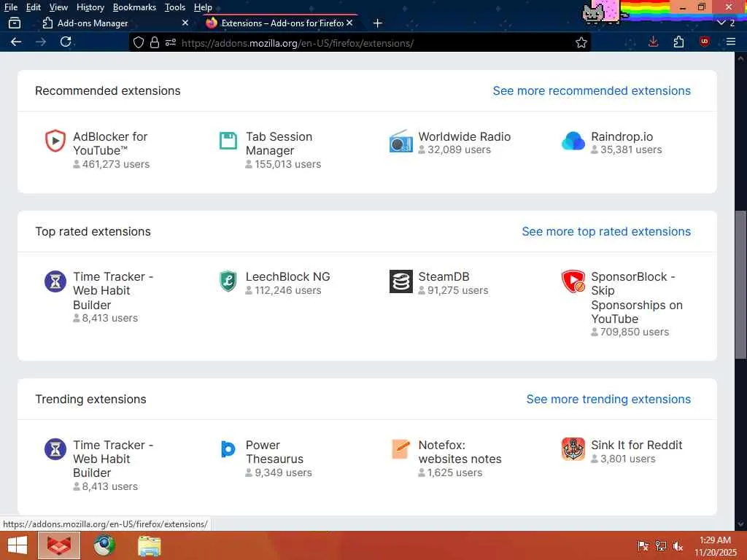Click the Notefox note icon
Image resolution: width=747 pixels, height=560 pixels.
point(400,449)
